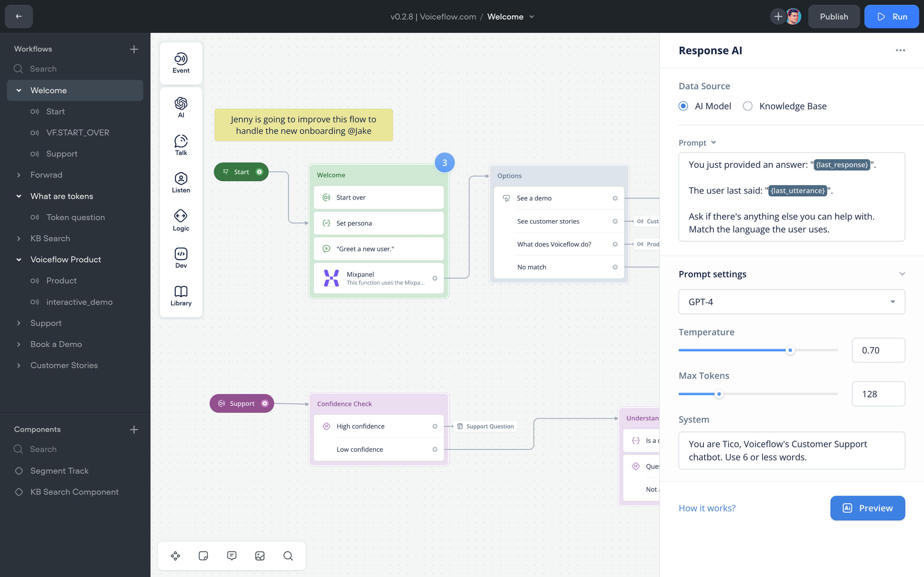Select the Talk block tool
Image resolution: width=924 pixels, height=577 pixels.
pos(180,145)
